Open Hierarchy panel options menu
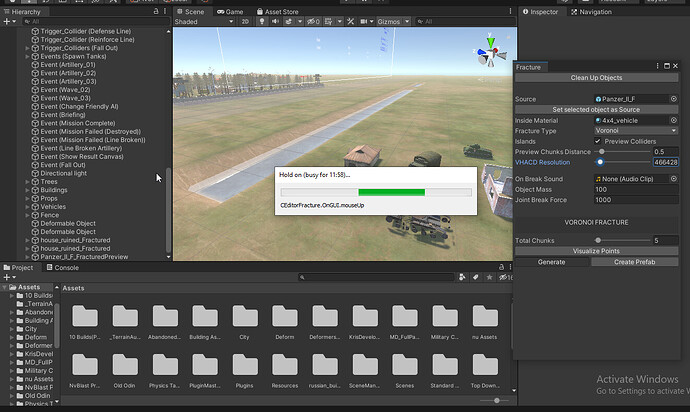 coord(165,11)
